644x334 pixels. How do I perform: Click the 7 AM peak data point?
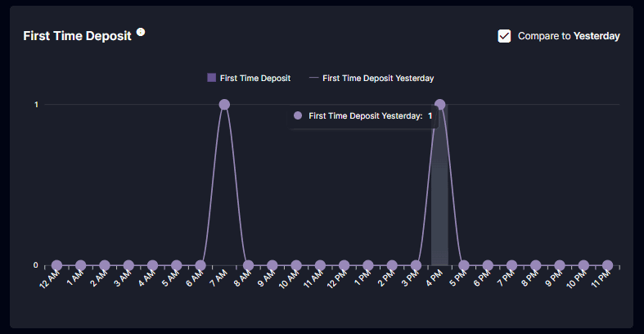224,105
